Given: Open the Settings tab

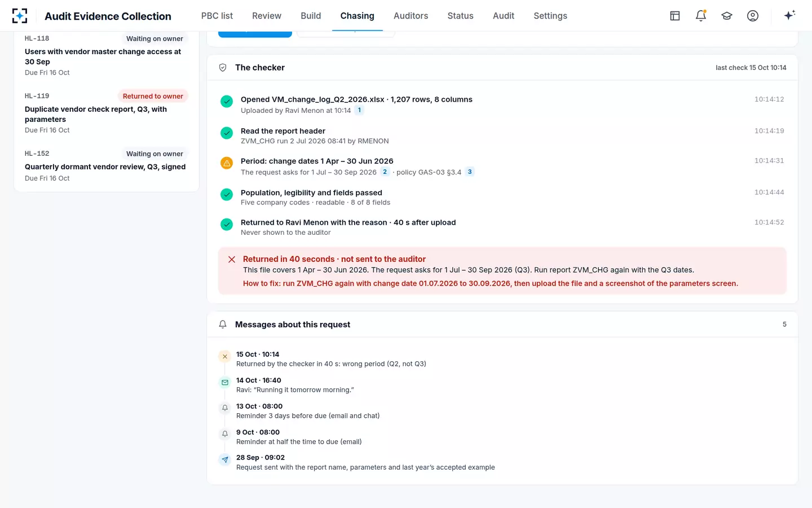Looking at the screenshot, I should pos(550,16).
